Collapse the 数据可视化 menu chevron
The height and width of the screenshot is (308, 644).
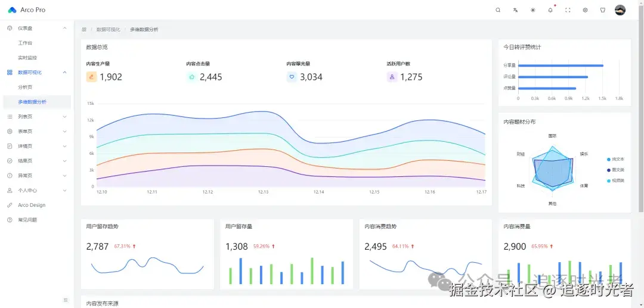click(x=64, y=72)
